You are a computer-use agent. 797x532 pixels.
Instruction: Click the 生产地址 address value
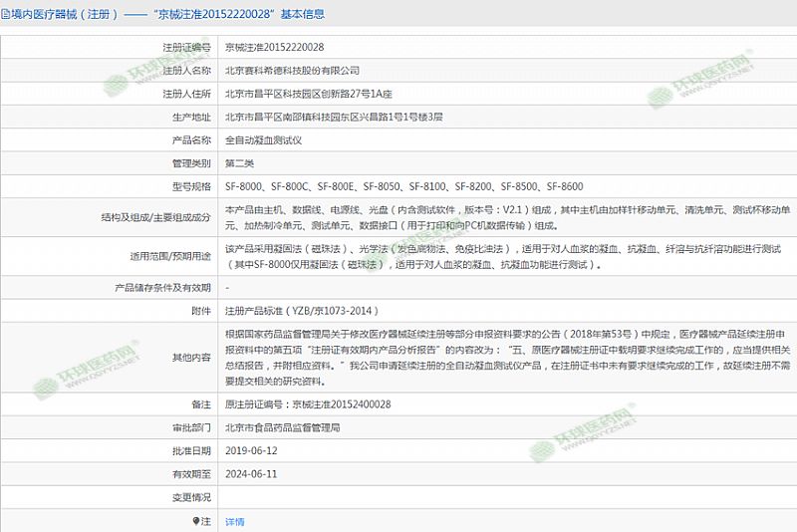(334, 117)
